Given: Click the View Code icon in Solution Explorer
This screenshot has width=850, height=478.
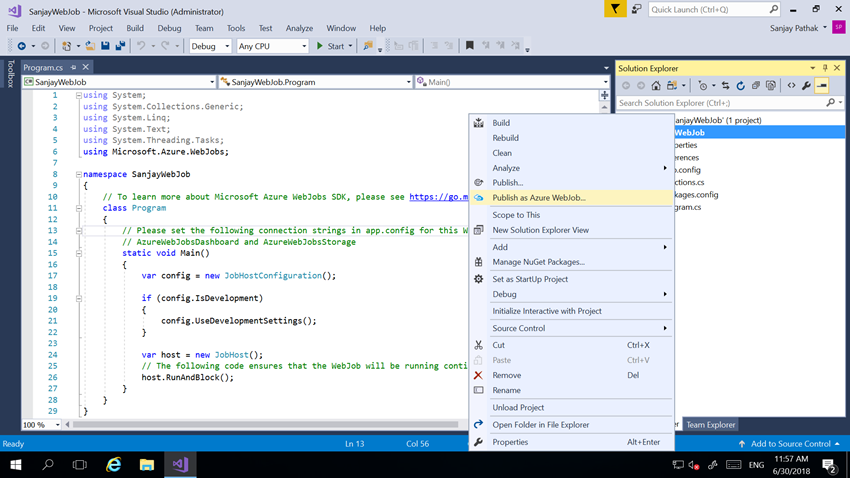Looking at the screenshot, I should [x=791, y=86].
